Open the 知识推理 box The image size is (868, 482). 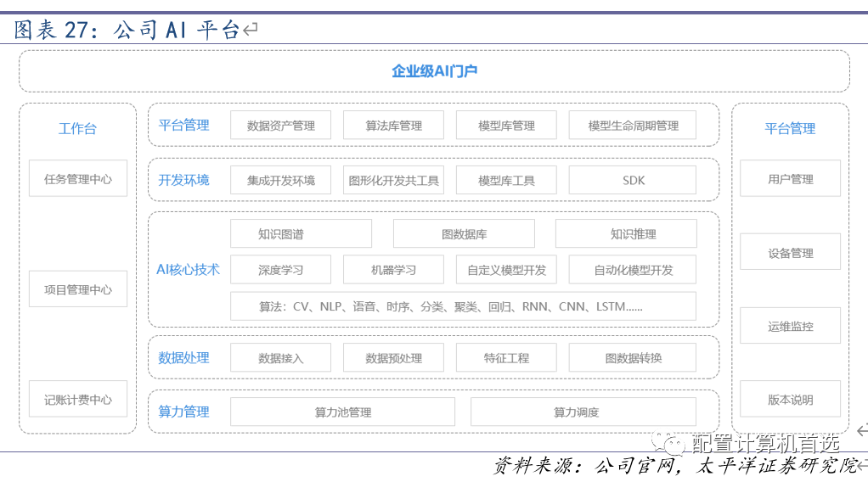click(x=626, y=233)
